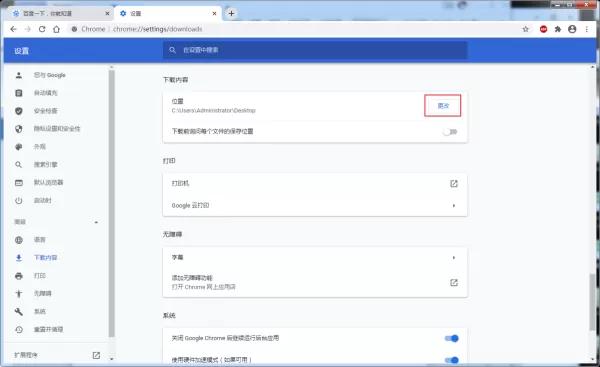Open 默认浏览器 in the sidebar
Viewport: 600px width, 367px height.
(x=48, y=183)
